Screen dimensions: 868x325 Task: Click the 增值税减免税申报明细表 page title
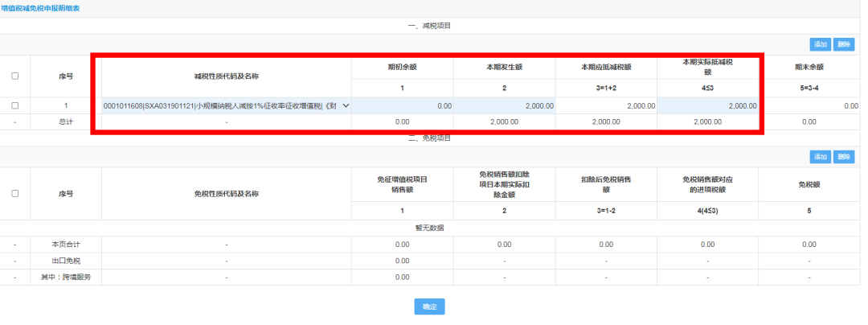39,8
